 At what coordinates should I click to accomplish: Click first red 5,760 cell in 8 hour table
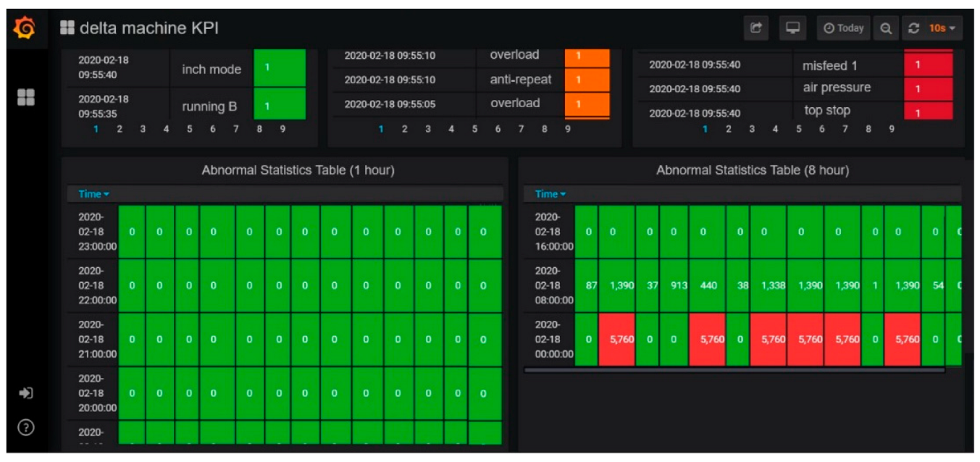tap(616, 340)
